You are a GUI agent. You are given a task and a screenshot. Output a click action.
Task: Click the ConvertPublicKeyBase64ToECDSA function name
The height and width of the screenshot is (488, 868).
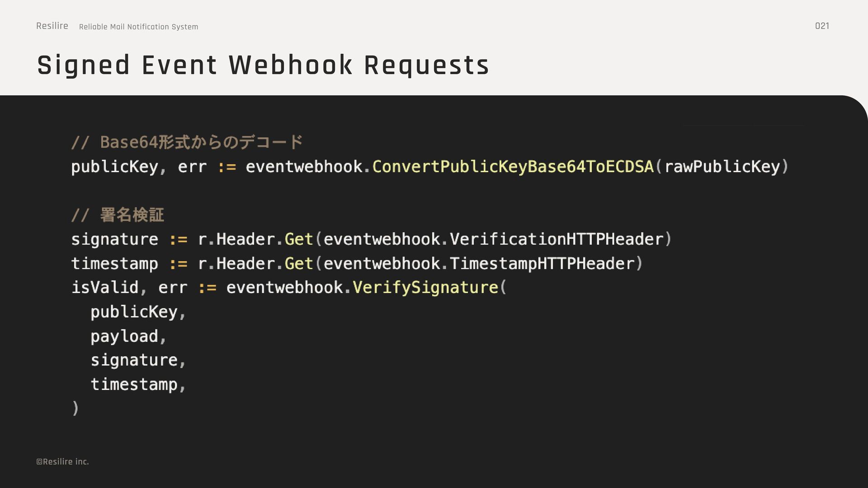513,167
